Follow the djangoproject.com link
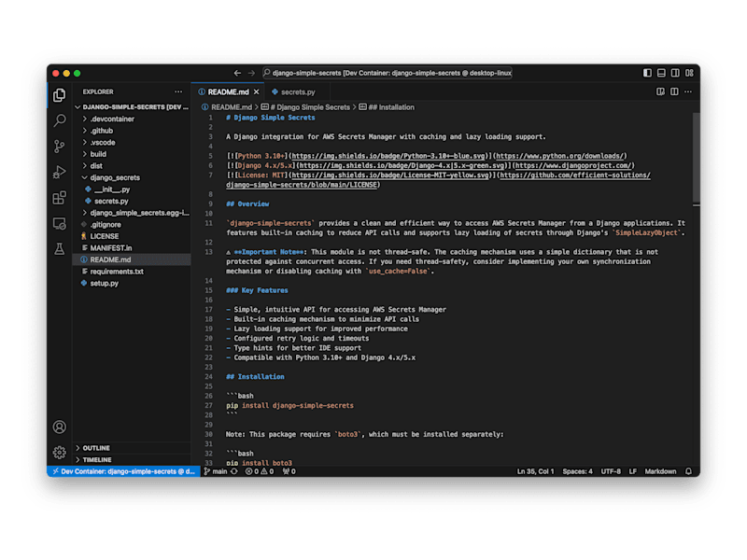The height and width of the screenshot is (560, 747). (573, 166)
